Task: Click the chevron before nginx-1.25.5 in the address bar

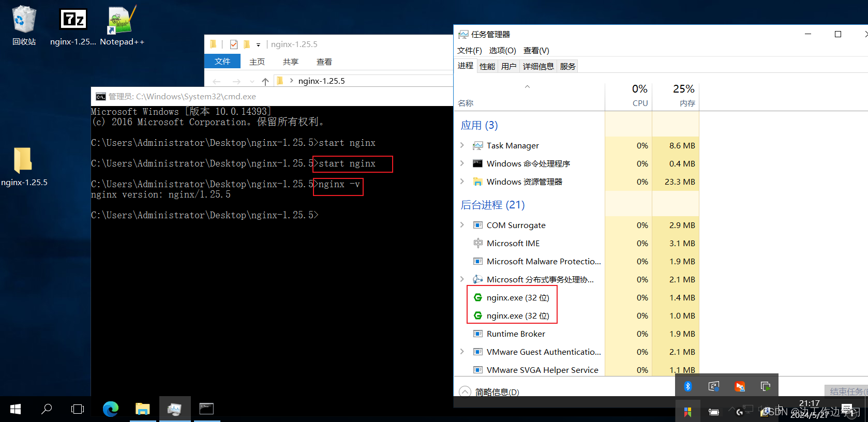Action: [x=292, y=81]
